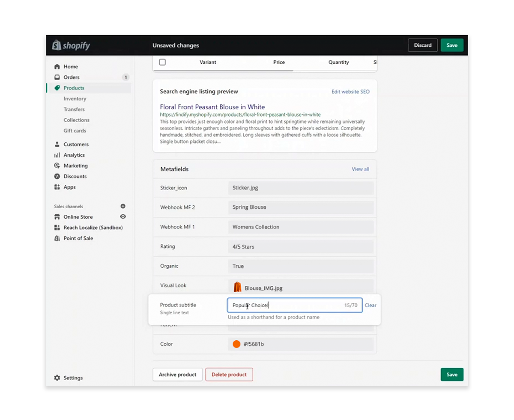This screenshot has width=514, height=420.
Task: Click the bottom Save button
Action: coord(452,375)
